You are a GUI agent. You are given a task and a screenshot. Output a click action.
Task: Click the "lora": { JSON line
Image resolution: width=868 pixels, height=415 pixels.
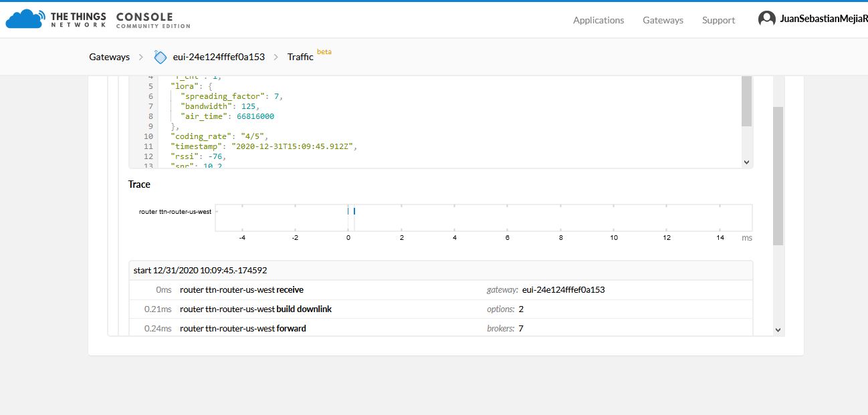point(191,86)
